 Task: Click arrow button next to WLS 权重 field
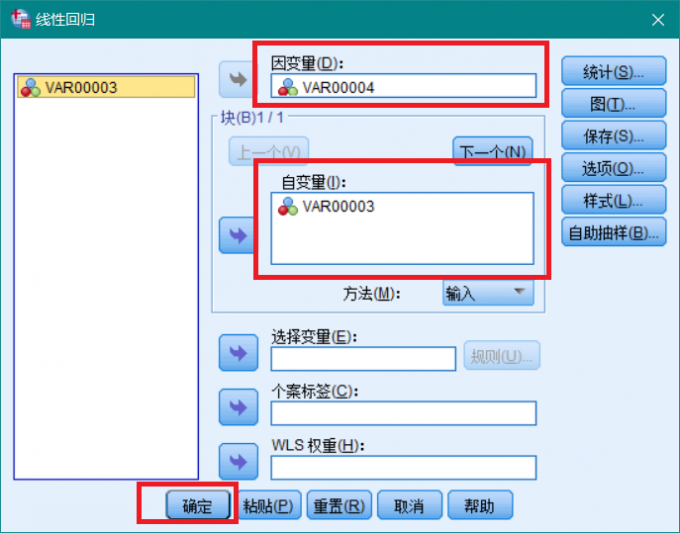tap(239, 461)
